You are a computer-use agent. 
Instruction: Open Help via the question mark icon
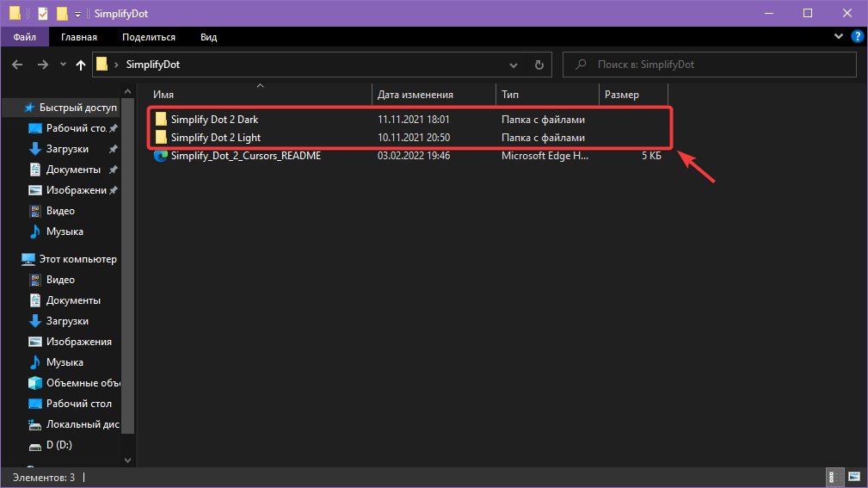[858, 36]
